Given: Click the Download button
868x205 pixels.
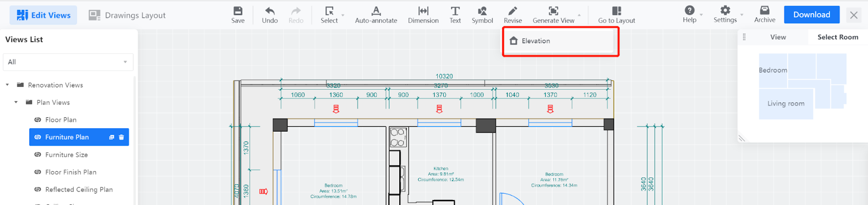Looking at the screenshot, I should tap(812, 15).
